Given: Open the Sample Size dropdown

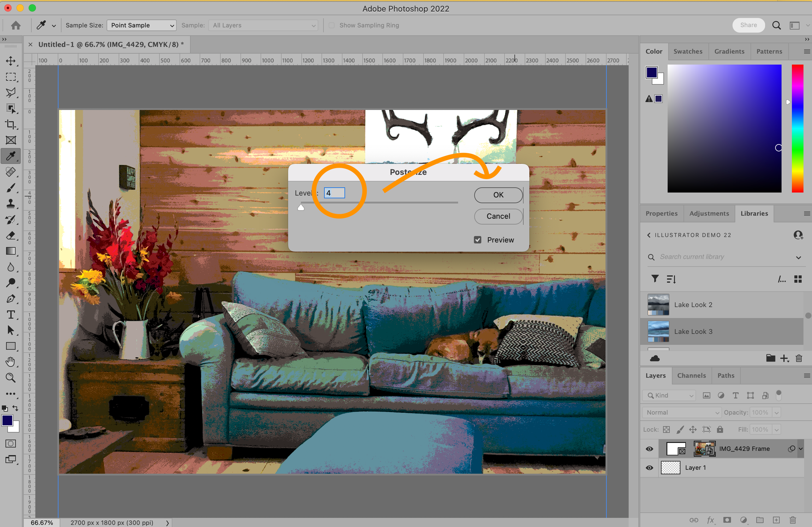Looking at the screenshot, I should 141,25.
